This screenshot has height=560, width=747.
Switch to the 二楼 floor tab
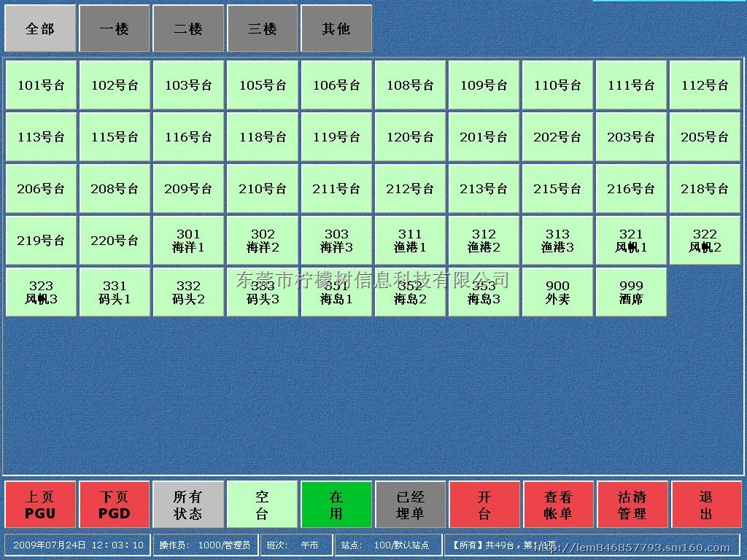tap(188, 29)
